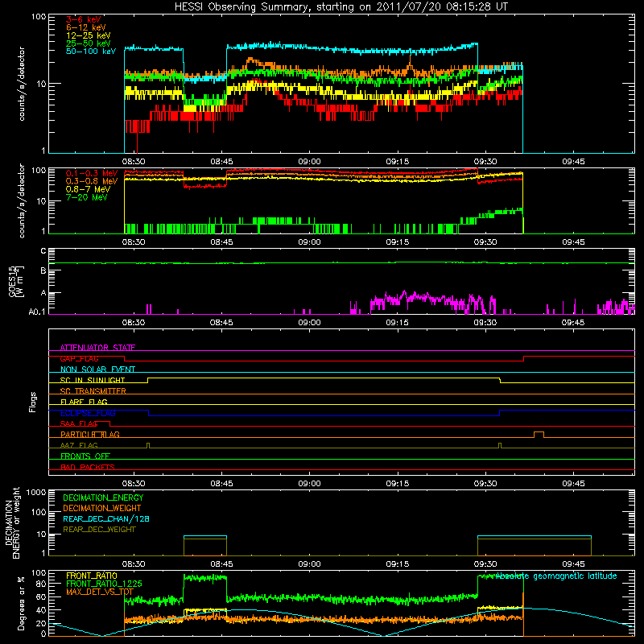Select the SC_TRANSMITTER flag label

tap(93, 391)
